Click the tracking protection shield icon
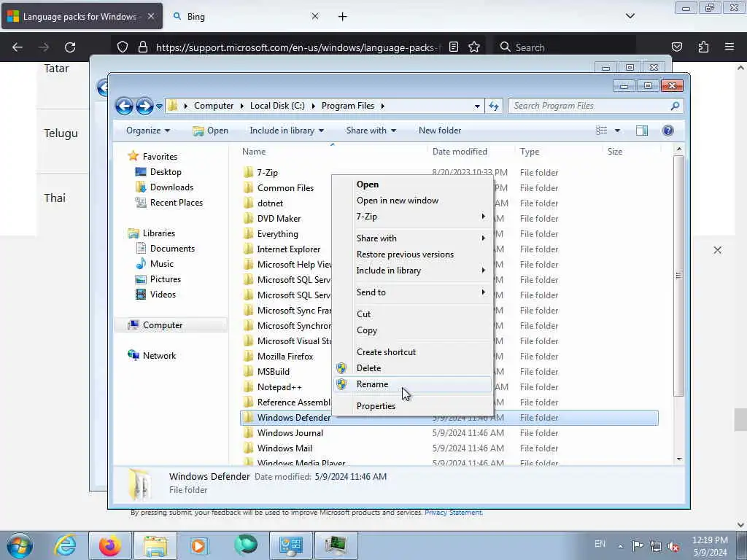 (x=123, y=47)
